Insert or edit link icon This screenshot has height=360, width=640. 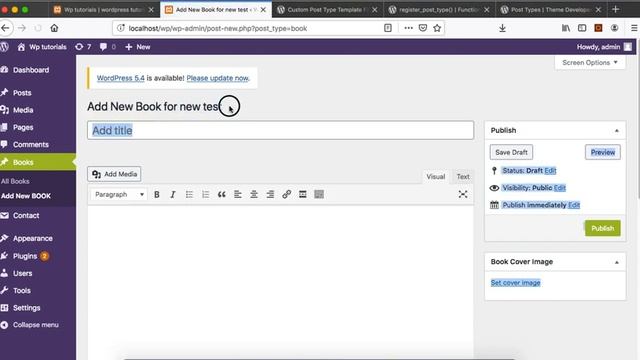[287, 195]
